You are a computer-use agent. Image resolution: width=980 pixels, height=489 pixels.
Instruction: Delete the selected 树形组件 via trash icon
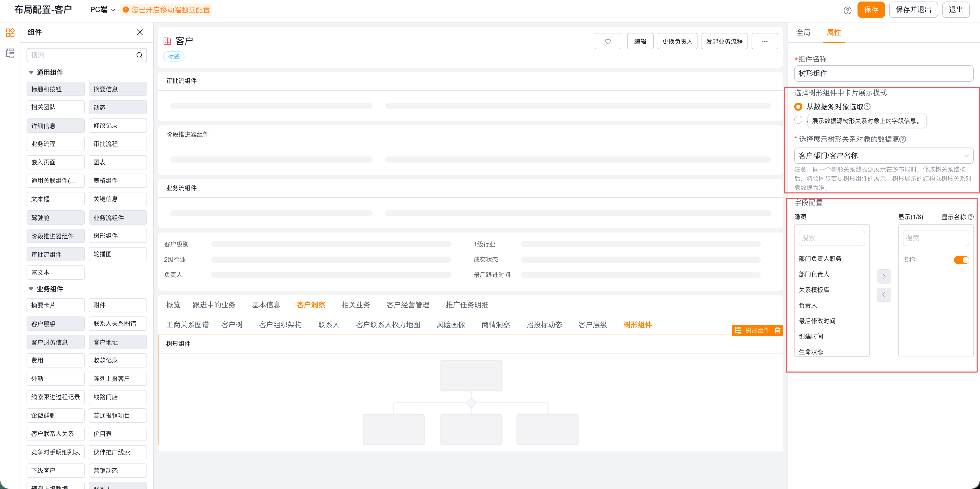[778, 330]
